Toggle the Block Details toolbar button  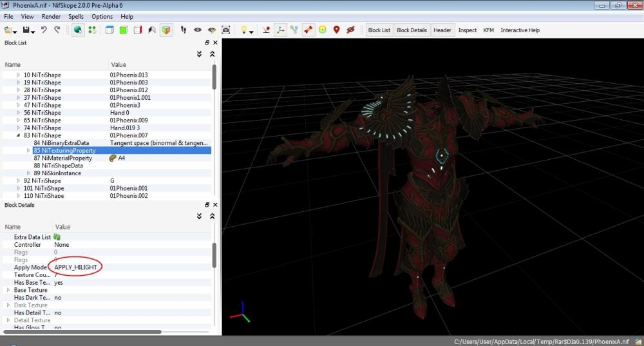point(412,30)
